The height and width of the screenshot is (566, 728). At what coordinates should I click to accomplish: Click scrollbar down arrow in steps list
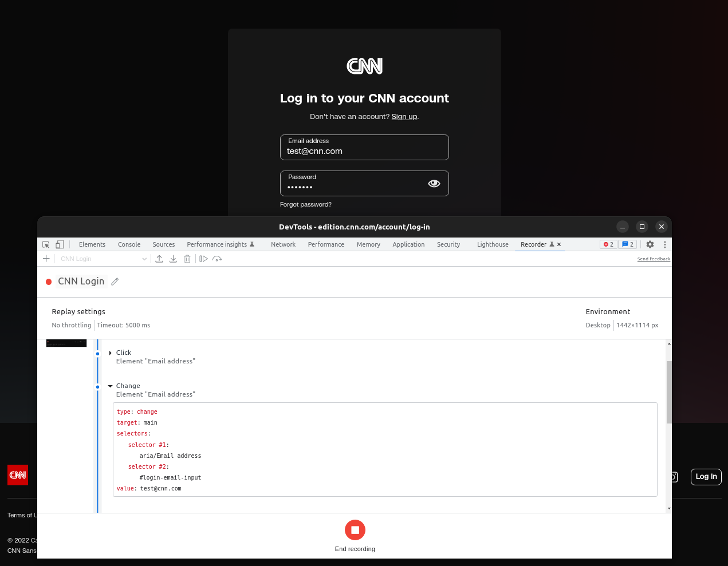pos(669,508)
